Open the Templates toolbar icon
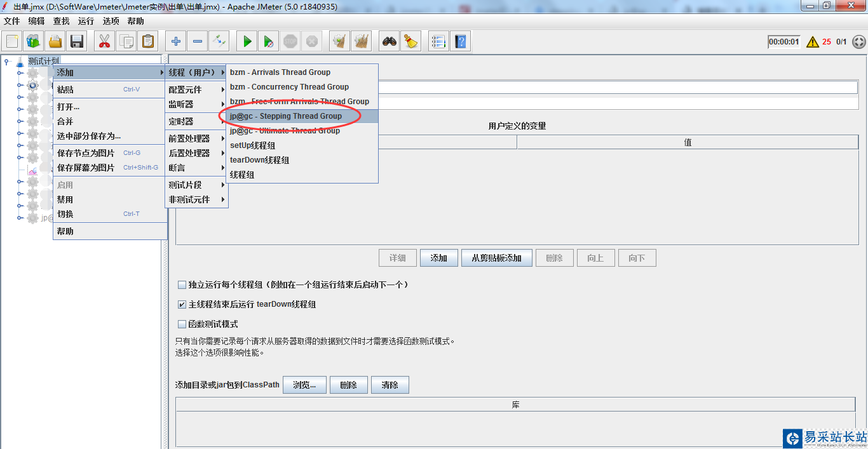868x449 pixels. [34, 42]
